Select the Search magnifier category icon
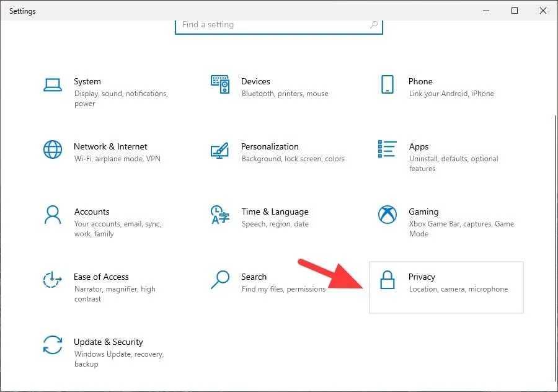Image resolution: width=558 pixels, height=392 pixels. (220, 280)
